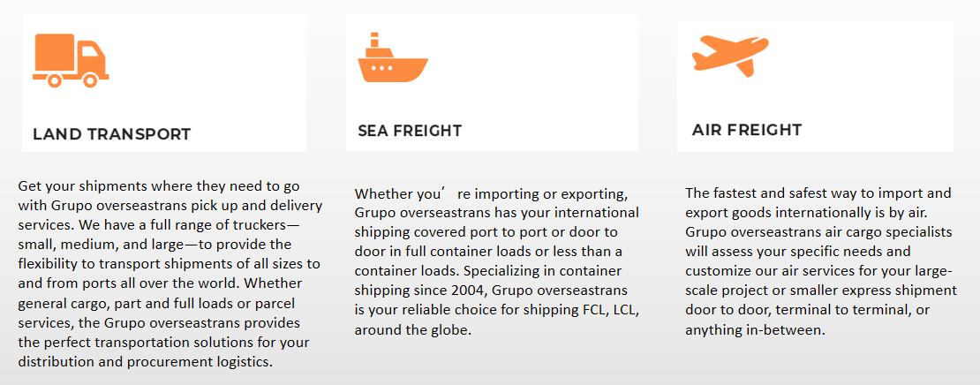Select the AIR FREIGHT heading

747,130
